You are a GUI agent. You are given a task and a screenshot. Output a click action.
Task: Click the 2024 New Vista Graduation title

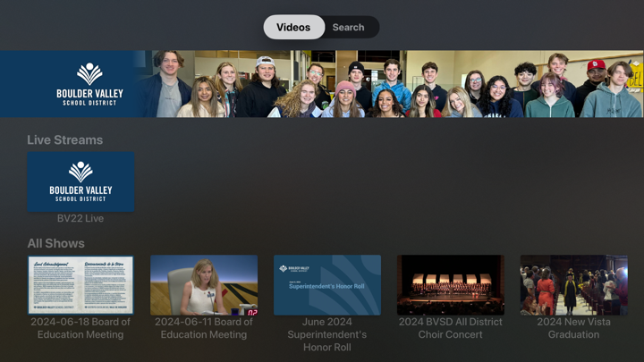tap(573, 328)
